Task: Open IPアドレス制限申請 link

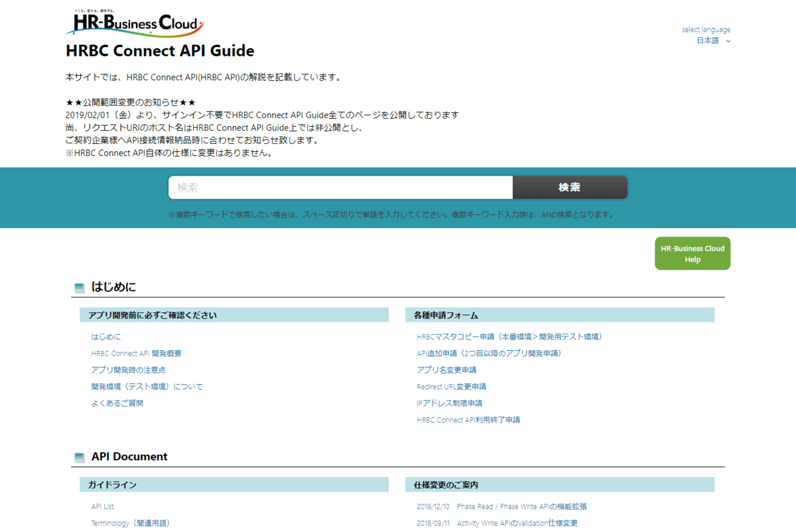Action: click(x=449, y=403)
